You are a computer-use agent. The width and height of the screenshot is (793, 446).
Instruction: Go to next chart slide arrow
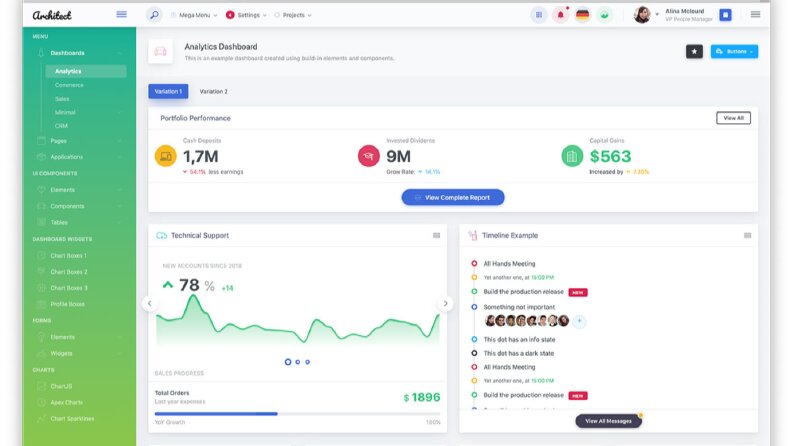tap(446, 303)
